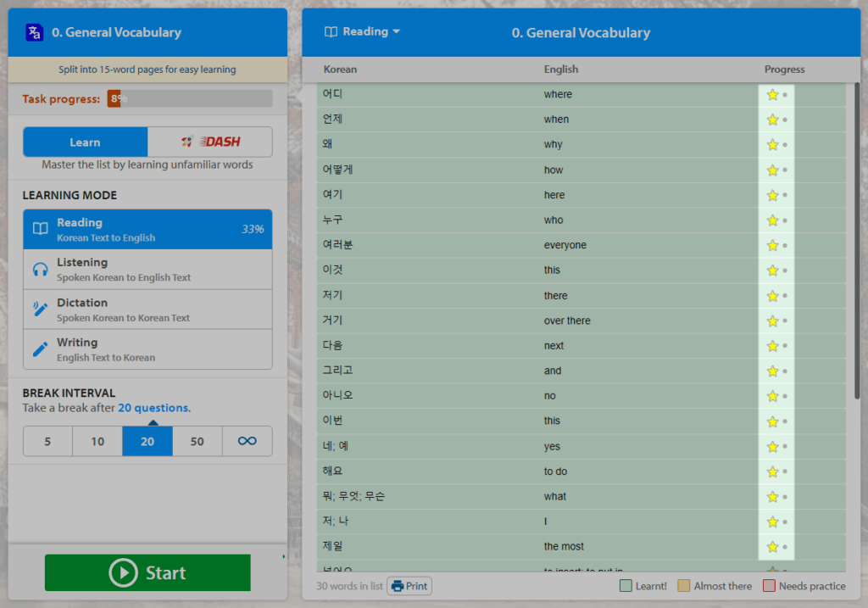Star the word 여러분 (everyone)
The height and width of the screenshot is (608, 868).
tap(773, 245)
